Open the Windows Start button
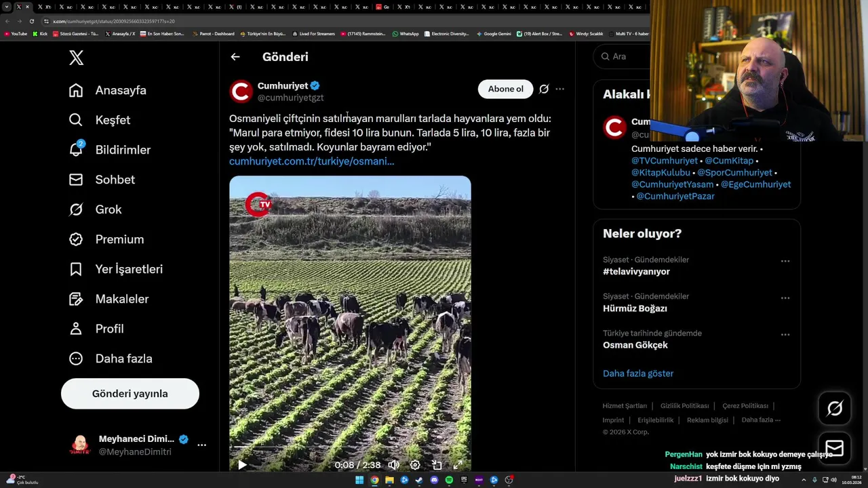This screenshot has width=868, height=488. (x=359, y=480)
